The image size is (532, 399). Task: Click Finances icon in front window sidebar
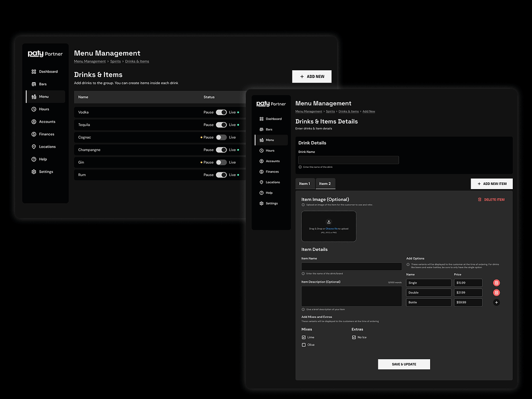(261, 171)
